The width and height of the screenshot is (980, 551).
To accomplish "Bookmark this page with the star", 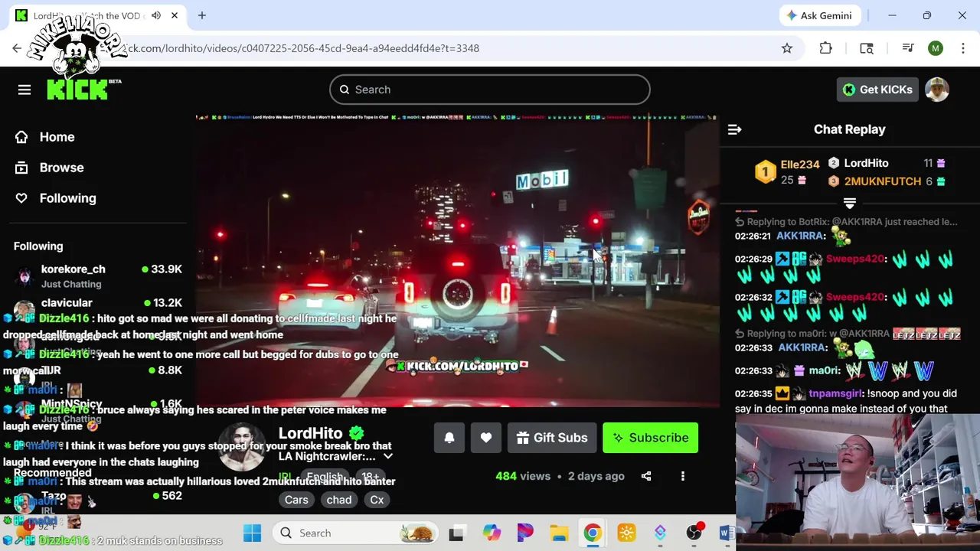I will click(x=787, y=48).
